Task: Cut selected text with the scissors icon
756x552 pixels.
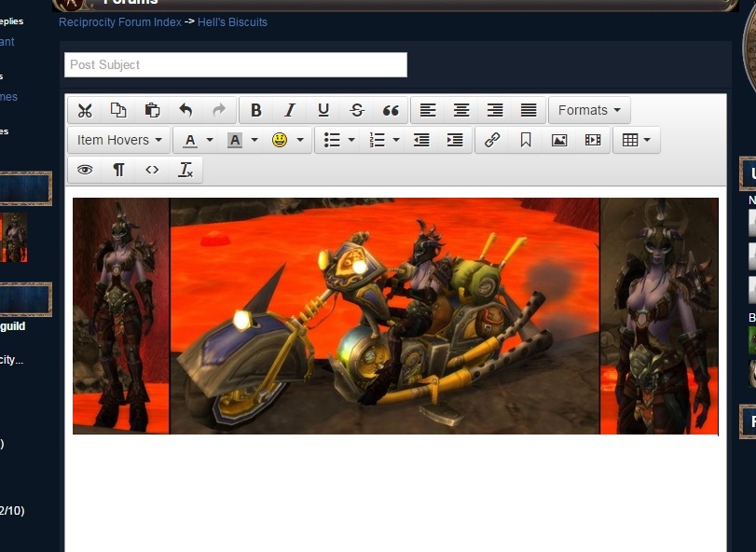Action: [85, 110]
